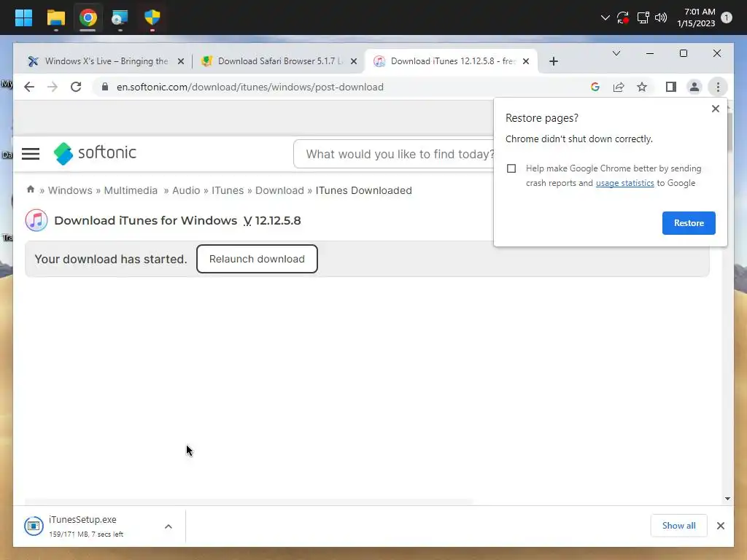This screenshot has height=560, width=747.
Task: Open Audio breadcrumb link
Action: [186, 190]
